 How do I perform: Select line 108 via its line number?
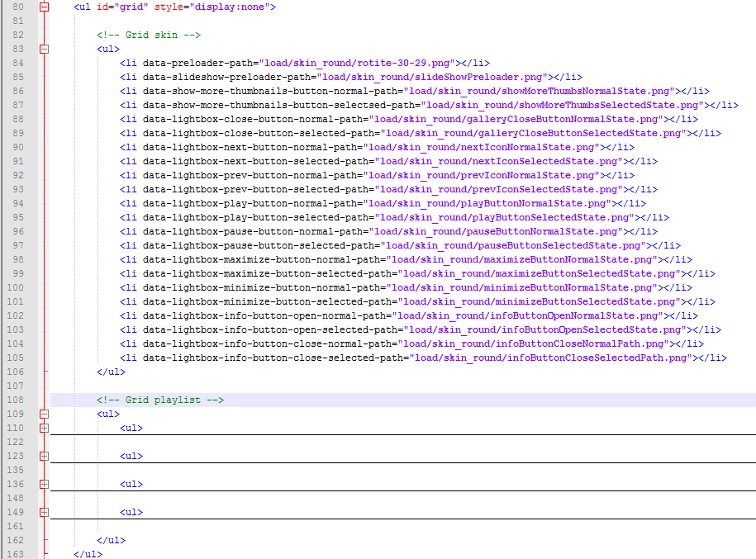(x=15, y=400)
